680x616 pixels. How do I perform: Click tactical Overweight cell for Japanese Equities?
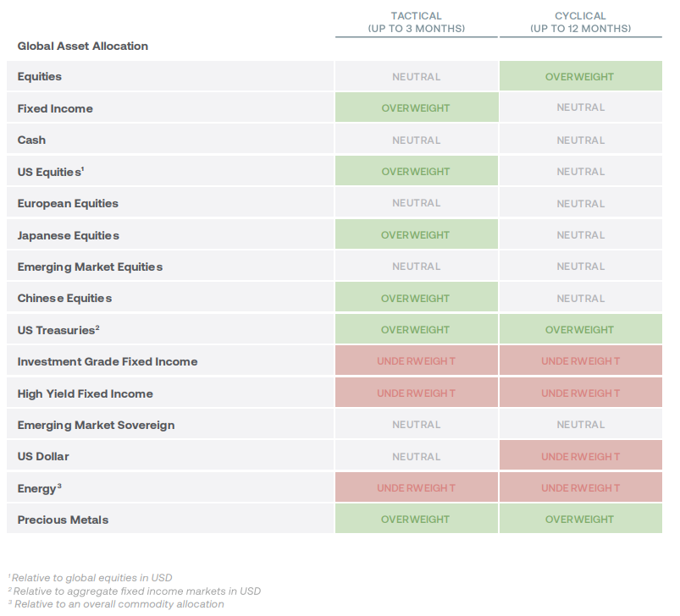pyautogui.click(x=416, y=235)
